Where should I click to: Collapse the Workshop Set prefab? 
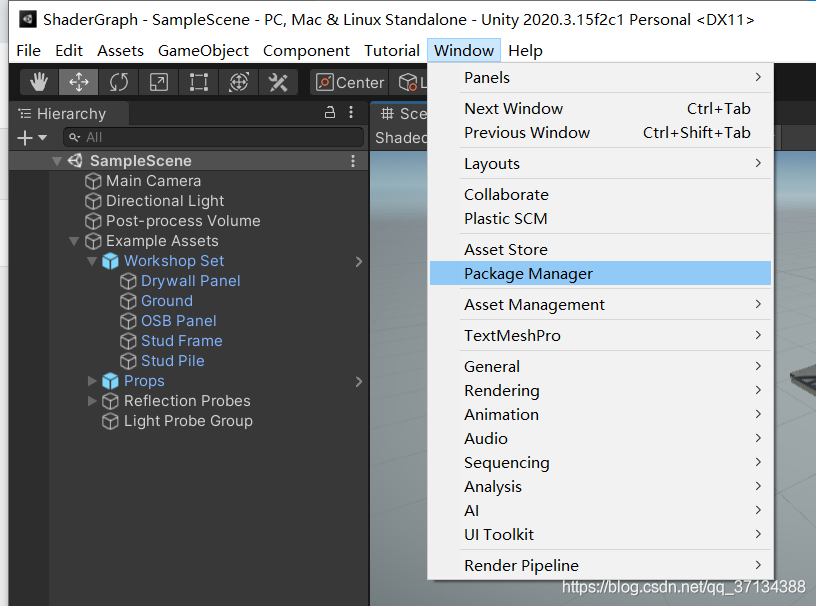pos(92,261)
